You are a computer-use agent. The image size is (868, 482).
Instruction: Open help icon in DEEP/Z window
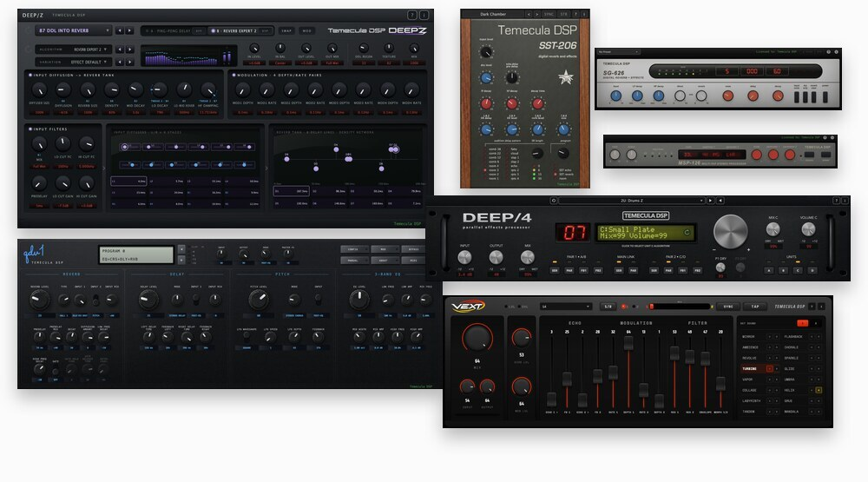411,15
